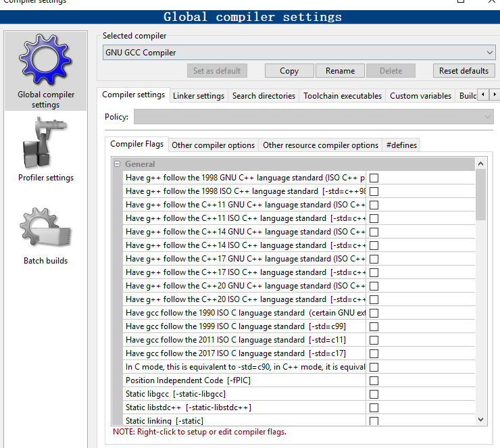Select 'Position Independent Code [-fPIC]' row text
Viewport: 500px width, 448px height.
(188, 380)
